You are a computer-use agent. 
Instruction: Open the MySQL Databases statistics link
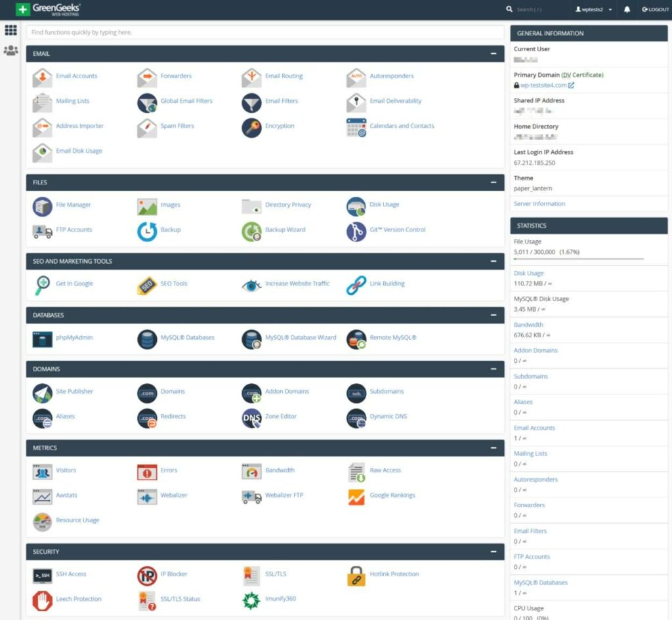click(x=541, y=583)
